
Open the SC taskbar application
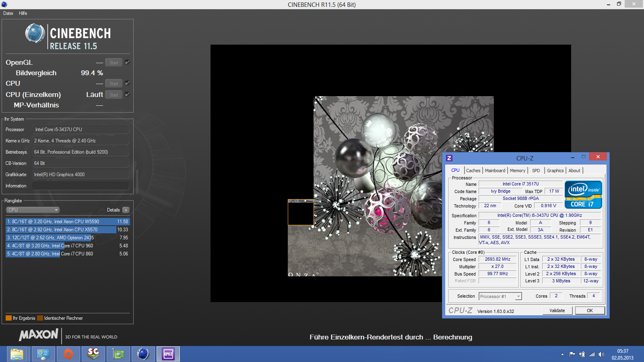coord(93,354)
